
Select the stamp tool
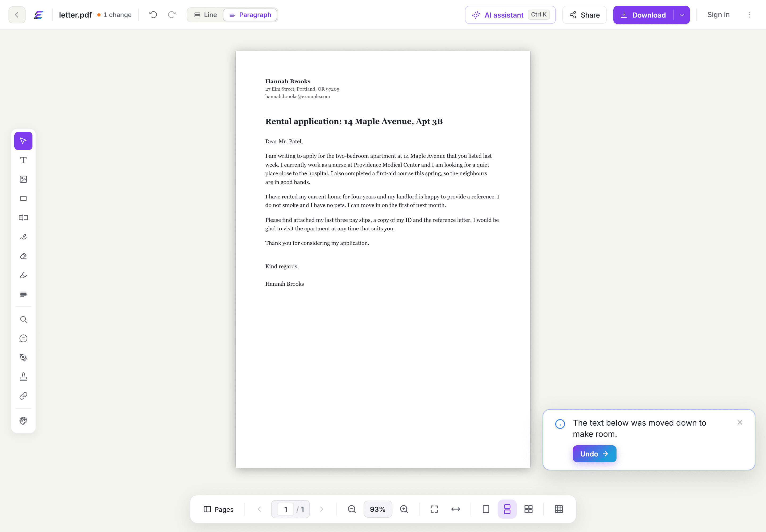[x=23, y=377]
